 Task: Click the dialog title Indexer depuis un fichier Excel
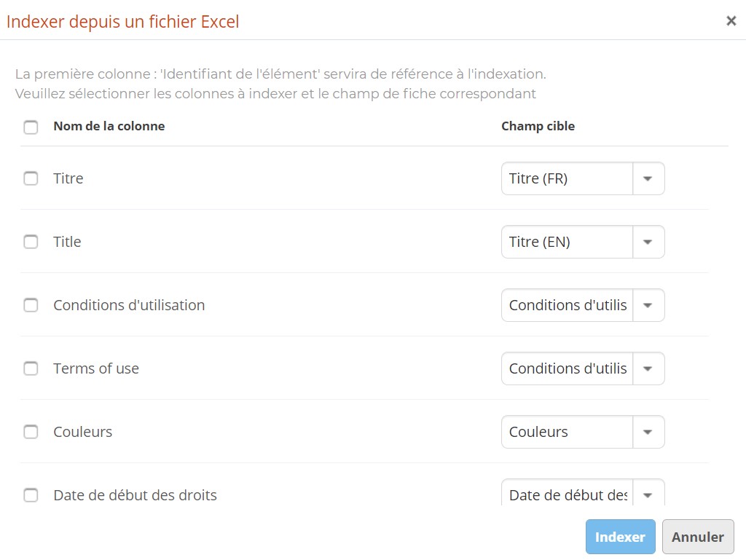(x=122, y=22)
